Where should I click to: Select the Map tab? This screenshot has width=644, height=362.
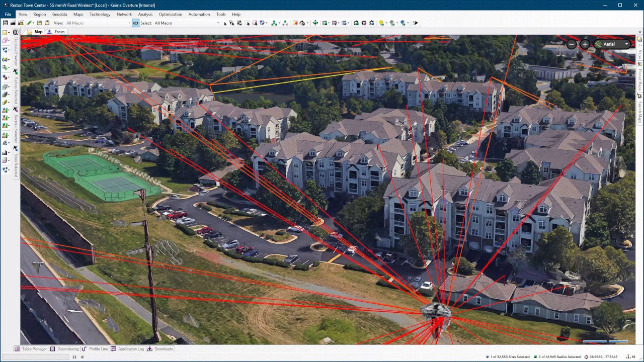coord(35,32)
